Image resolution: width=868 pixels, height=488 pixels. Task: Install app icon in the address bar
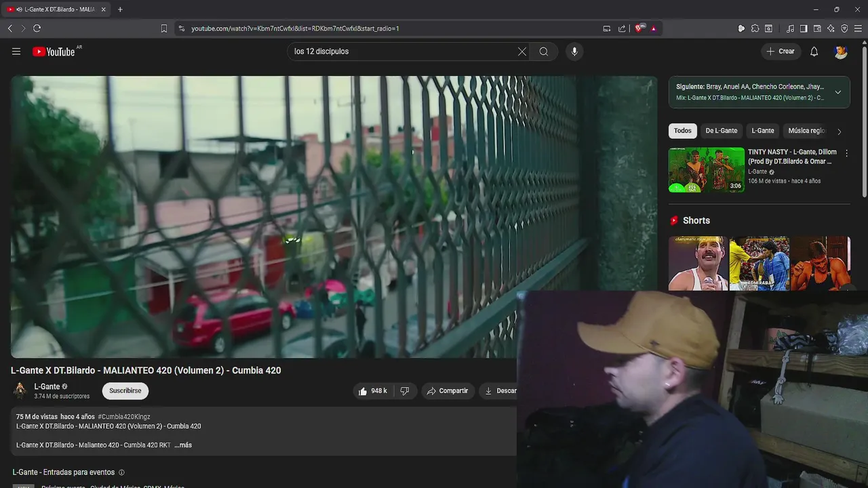[607, 28]
